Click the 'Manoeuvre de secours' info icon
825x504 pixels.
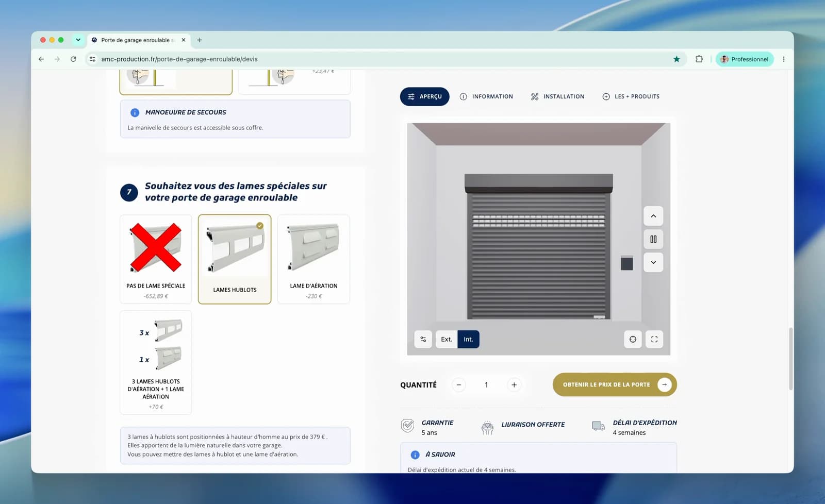pyautogui.click(x=135, y=112)
